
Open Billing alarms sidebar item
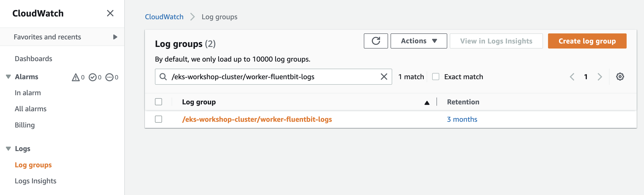(x=25, y=125)
